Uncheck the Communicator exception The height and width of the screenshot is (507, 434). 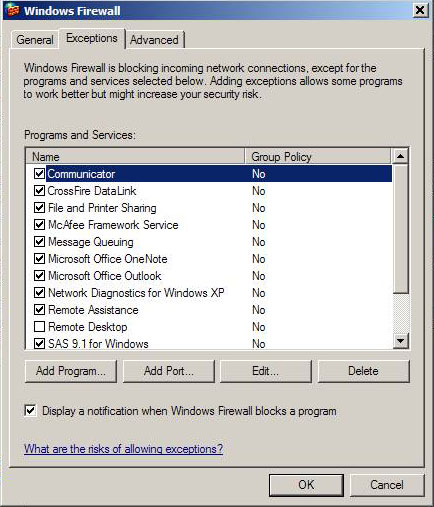pos(39,173)
